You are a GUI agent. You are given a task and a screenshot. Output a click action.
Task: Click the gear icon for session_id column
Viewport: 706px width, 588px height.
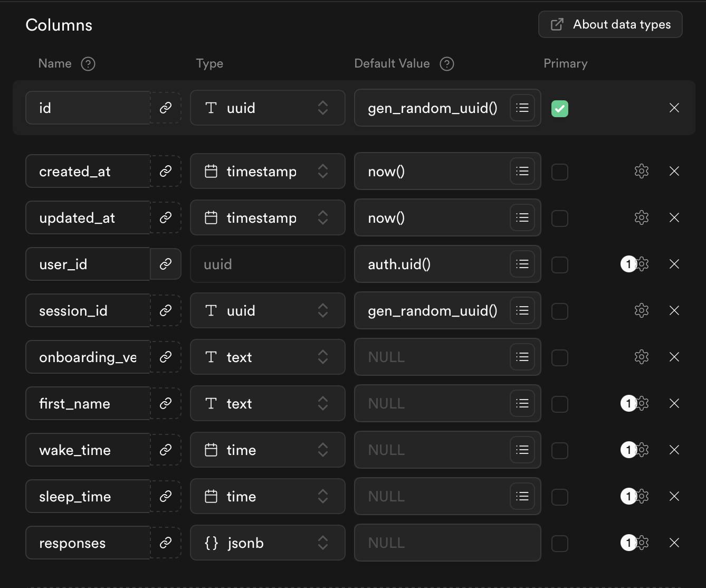(x=641, y=310)
